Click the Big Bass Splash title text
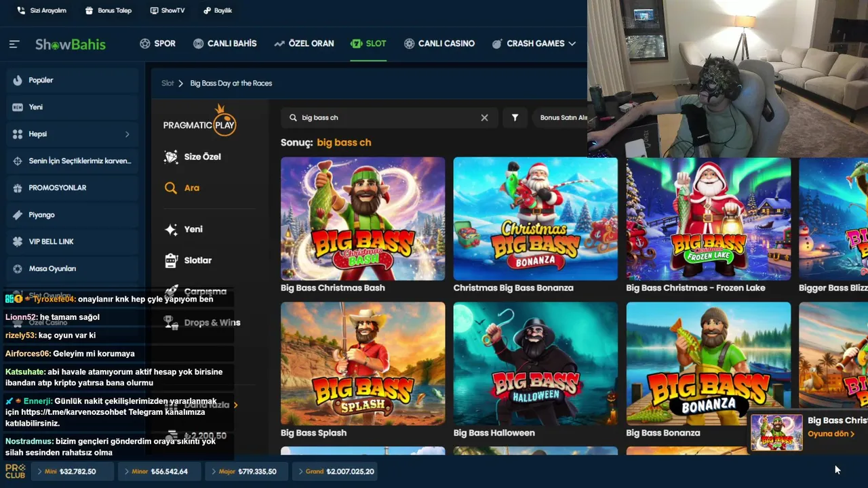Screen dimensions: 868x488 (313, 433)
